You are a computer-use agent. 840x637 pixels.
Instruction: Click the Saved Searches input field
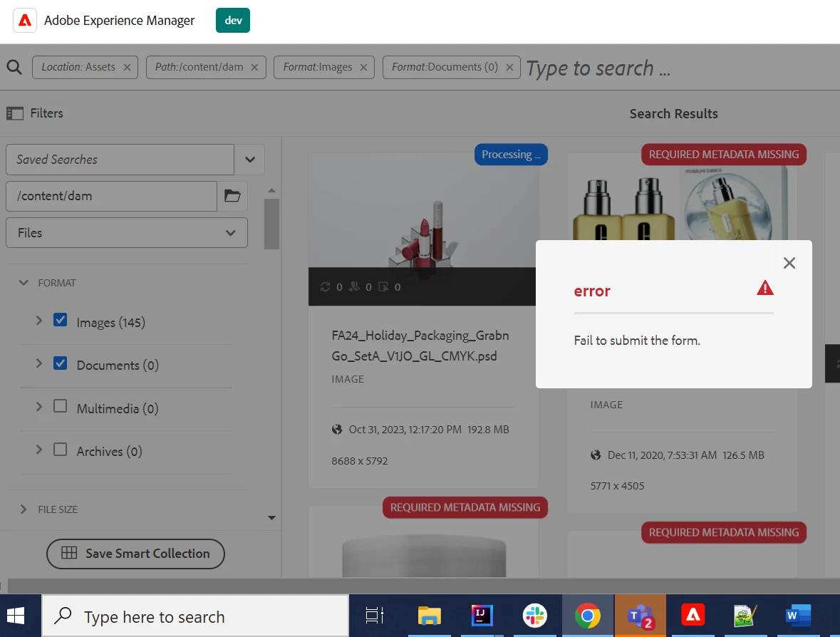(120, 160)
